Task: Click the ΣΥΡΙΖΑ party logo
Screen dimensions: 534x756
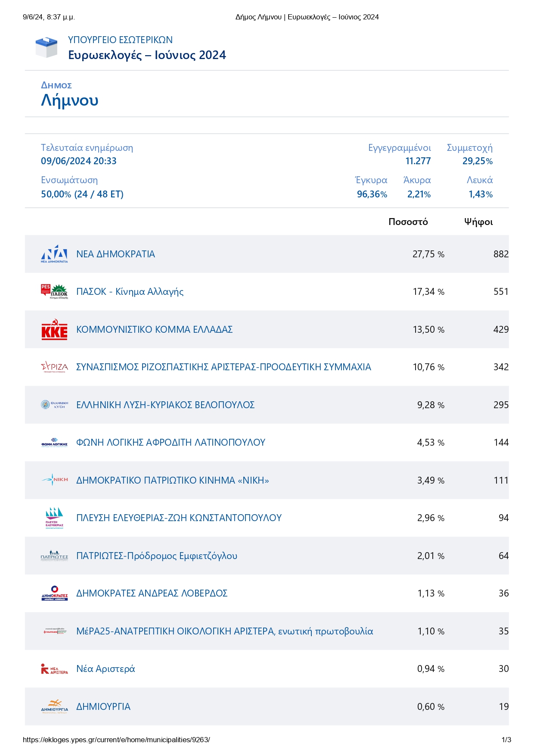Action: click(x=54, y=367)
